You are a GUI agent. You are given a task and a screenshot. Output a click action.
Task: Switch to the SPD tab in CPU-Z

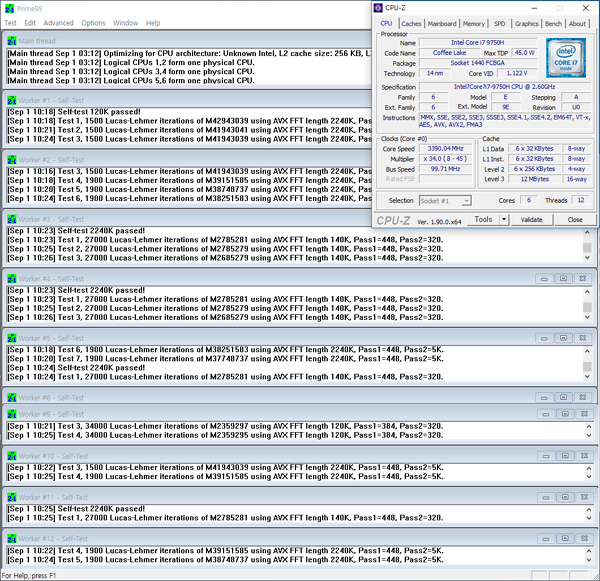[499, 24]
